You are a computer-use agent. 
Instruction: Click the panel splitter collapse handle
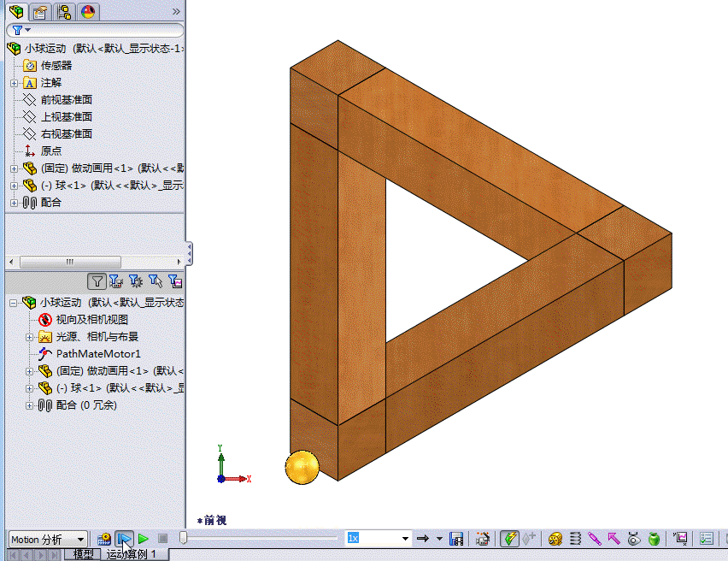190,253
